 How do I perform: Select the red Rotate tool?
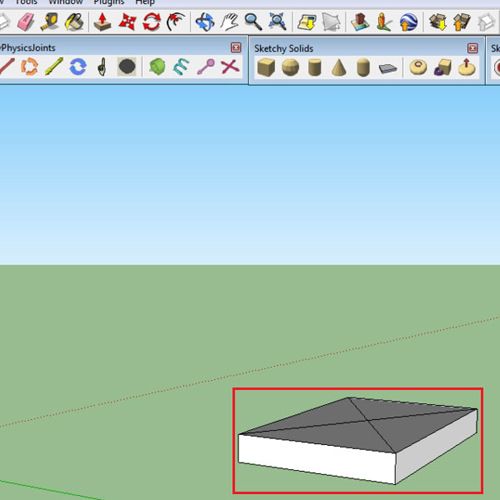(x=152, y=22)
